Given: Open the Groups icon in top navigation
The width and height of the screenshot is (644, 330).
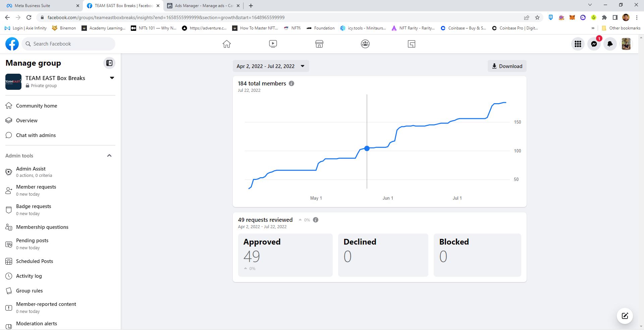Looking at the screenshot, I should click(365, 44).
